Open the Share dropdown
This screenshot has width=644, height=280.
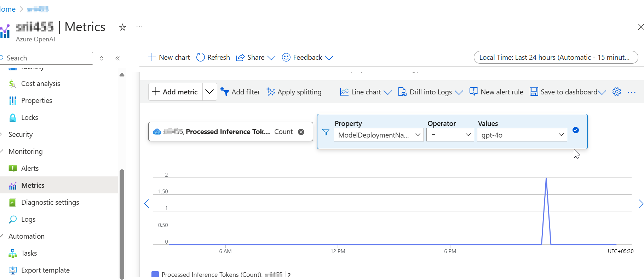coord(256,57)
